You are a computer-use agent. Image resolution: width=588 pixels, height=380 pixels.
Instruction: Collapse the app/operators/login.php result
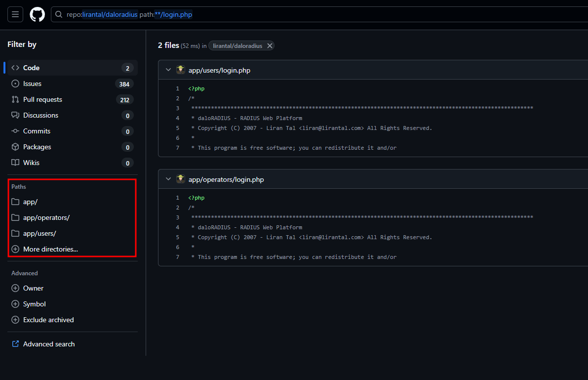point(168,179)
